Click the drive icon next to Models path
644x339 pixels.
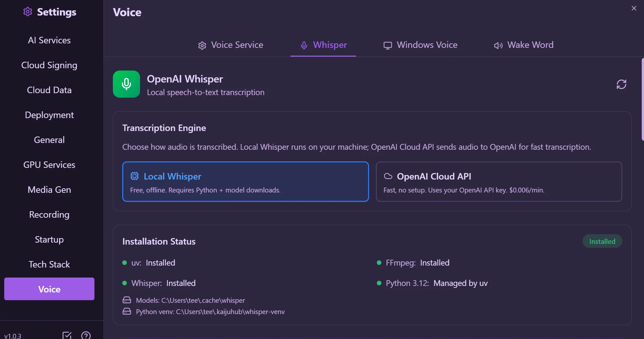127,300
